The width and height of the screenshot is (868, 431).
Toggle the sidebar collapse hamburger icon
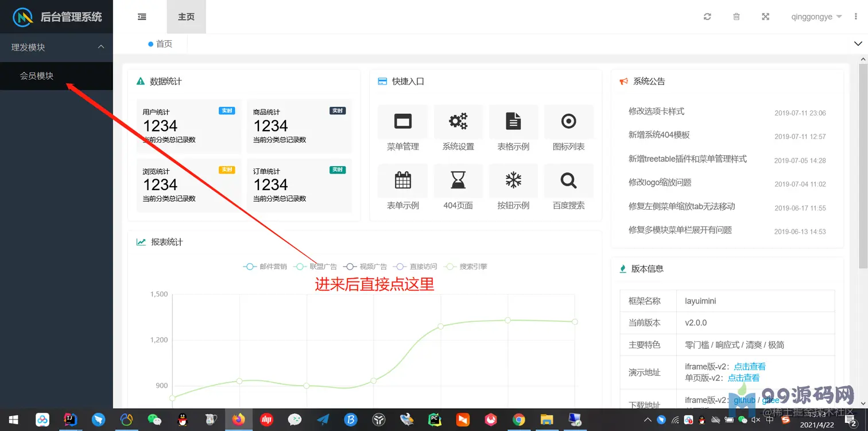(x=142, y=17)
